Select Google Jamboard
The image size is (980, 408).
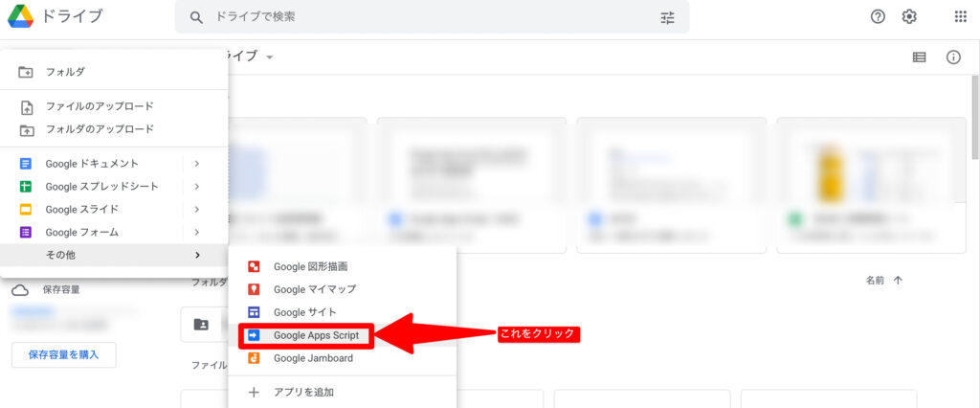(343, 358)
